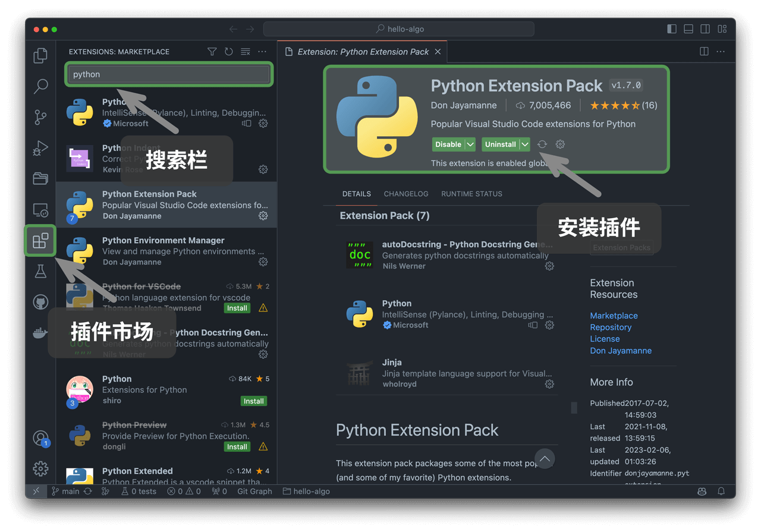761x532 pixels.
Task: Open the Run and Debug view
Action: tap(40, 148)
